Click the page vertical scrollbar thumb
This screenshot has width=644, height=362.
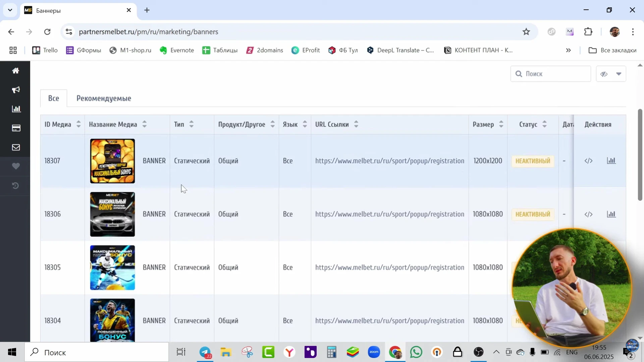pyautogui.click(x=640, y=155)
